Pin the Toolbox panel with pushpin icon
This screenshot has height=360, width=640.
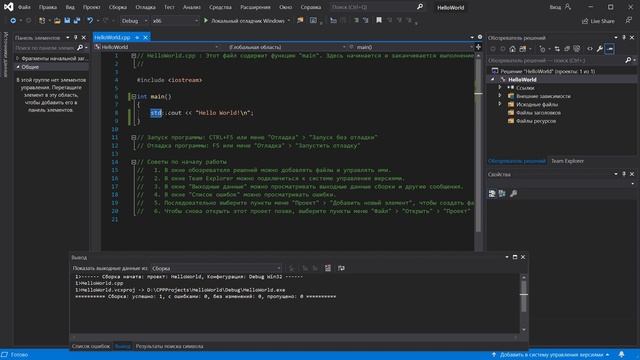[x=76, y=38]
